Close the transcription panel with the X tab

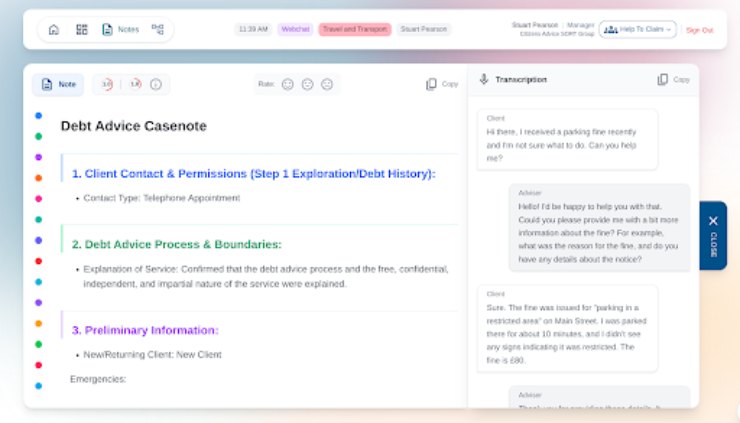(713, 236)
